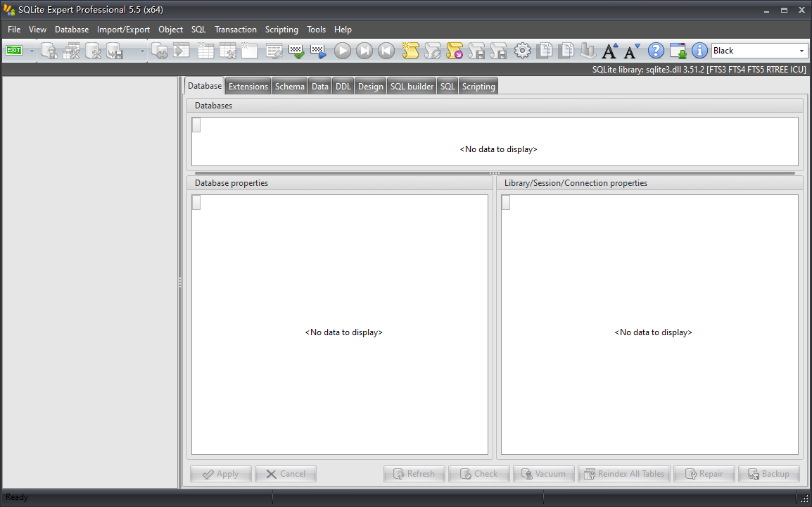Click the yellow new script scroll icon
The image size is (812, 507).
pos(411,50)
